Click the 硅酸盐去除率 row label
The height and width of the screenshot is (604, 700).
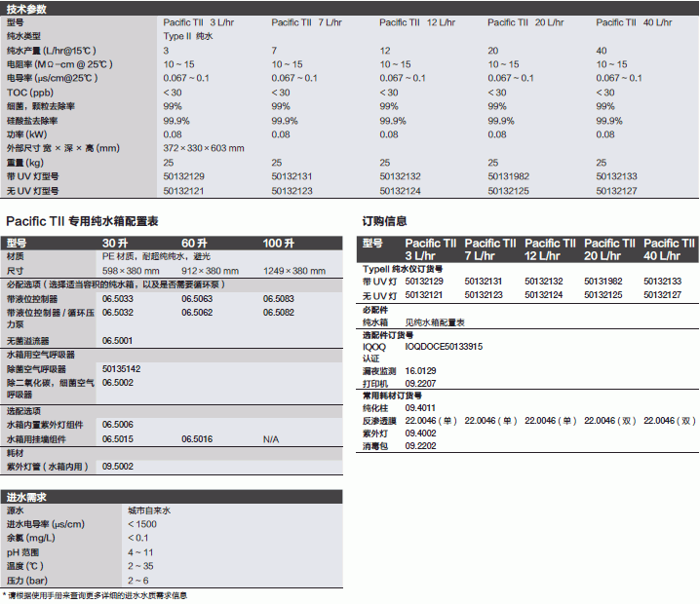click(32, 121)
